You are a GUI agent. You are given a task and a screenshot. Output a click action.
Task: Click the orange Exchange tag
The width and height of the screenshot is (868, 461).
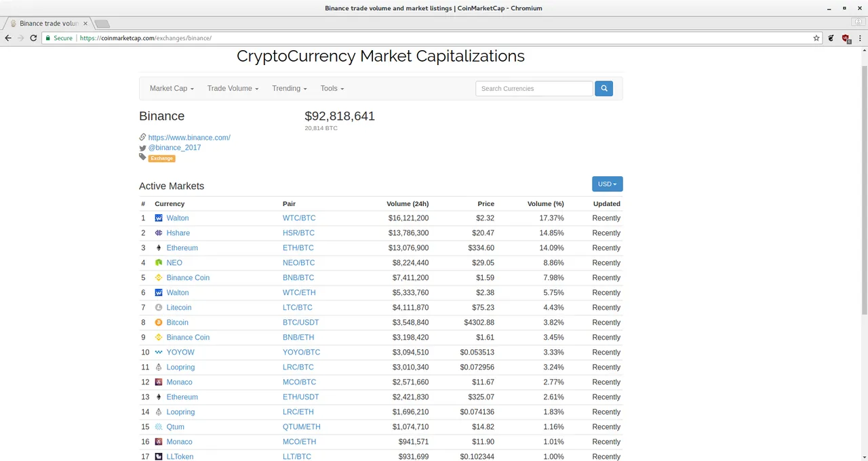click(161, 158)
